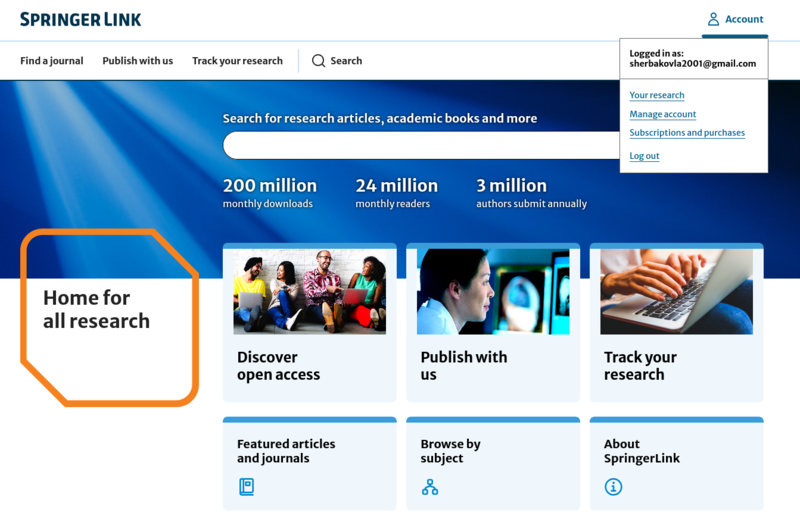Click the book icon under Featured articles
The width and height of the screenshot is (800, 522).
click(246, 487)
